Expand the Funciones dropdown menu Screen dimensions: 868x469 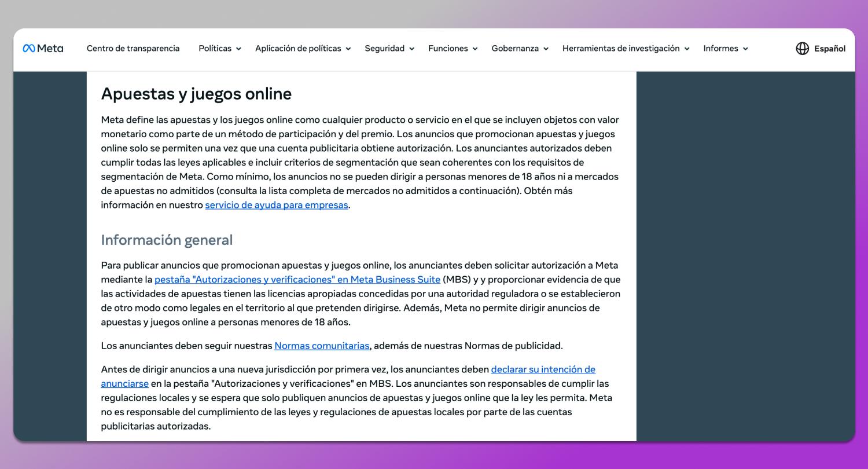453,49
